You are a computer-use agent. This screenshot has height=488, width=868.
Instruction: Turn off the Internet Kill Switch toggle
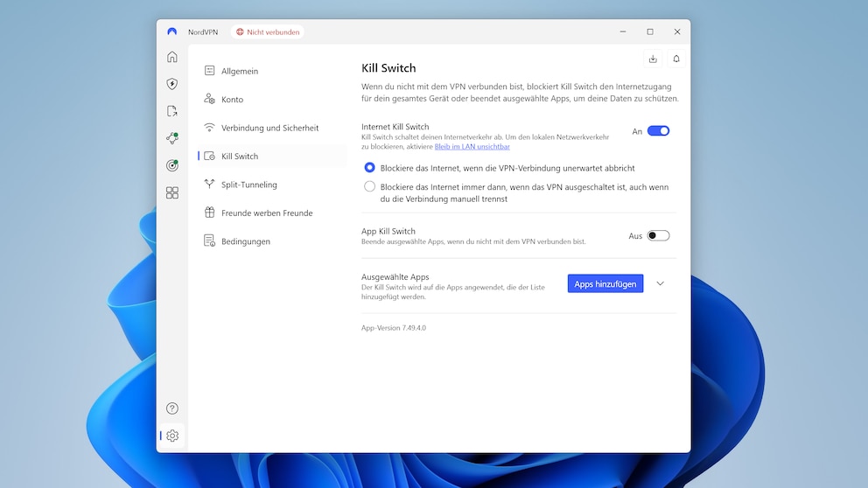click(x=658, y=131)
